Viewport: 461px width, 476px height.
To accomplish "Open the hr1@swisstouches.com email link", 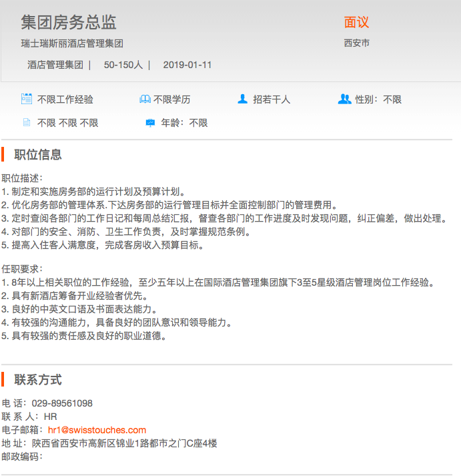I will point(97,430).
